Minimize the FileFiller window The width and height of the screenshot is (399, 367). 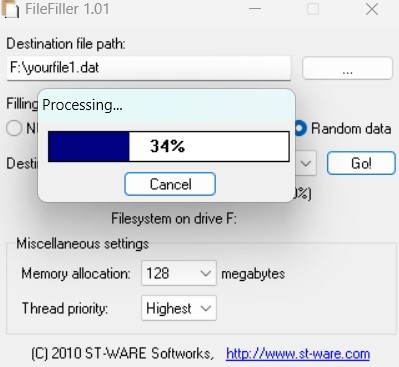point(255,9)
